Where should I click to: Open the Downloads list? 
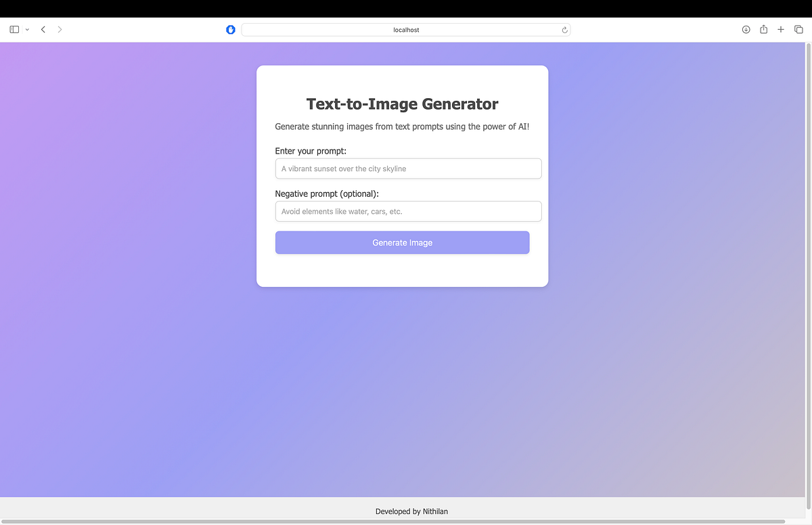point(746,29)
